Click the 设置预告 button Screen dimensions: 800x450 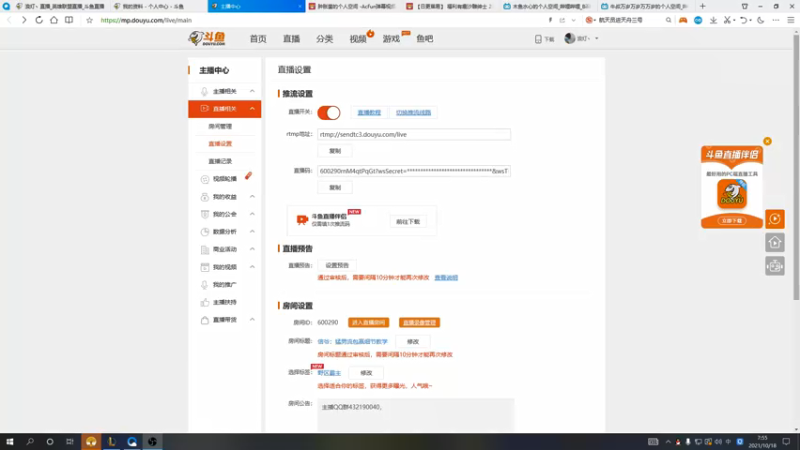(x=337, y=265)
